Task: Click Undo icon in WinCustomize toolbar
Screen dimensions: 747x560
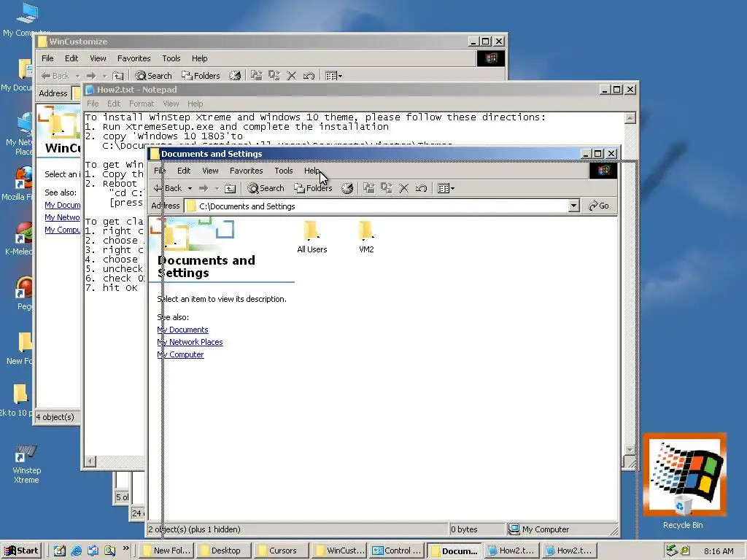Action: point(309,76)
